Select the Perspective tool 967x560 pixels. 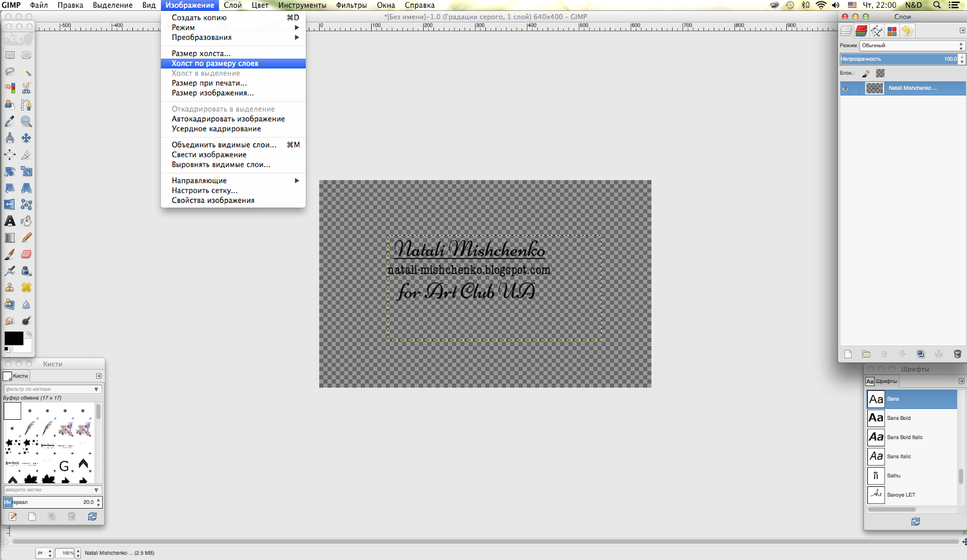pyautogui.click(x=27, y=188)
